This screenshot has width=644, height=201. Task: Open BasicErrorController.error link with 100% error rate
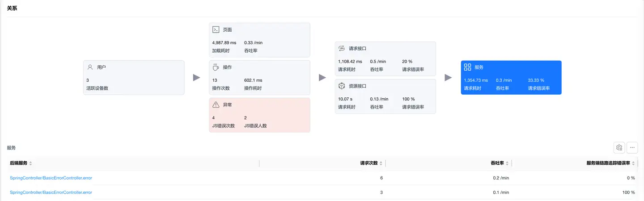tap(51, 192)
